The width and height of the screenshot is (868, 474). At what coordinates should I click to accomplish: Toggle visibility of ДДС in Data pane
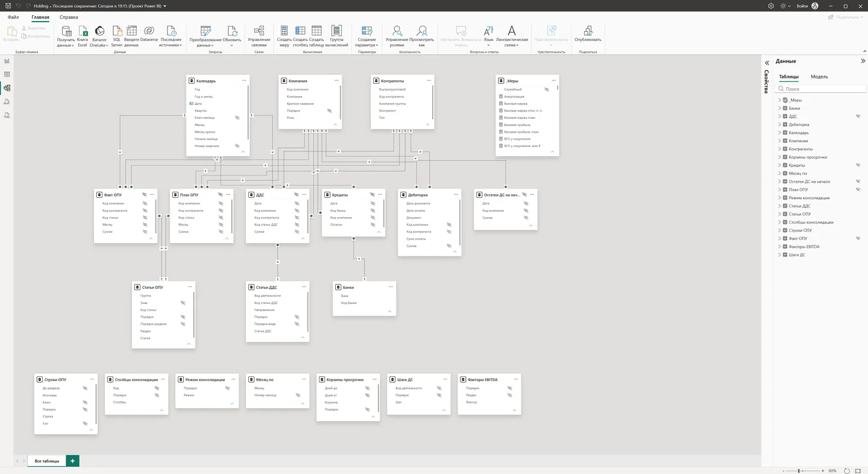point(858,116)
